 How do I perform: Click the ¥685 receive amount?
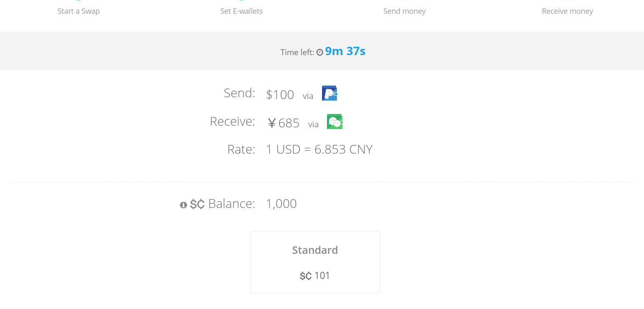click(x=284, y=123)
